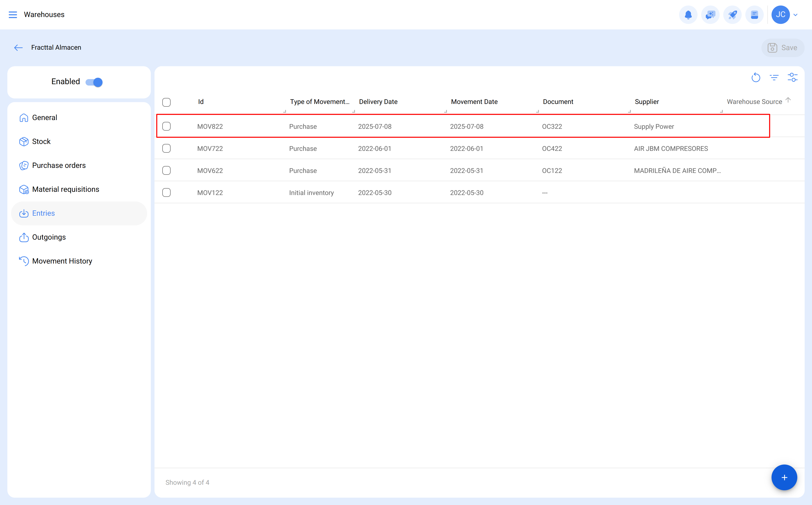Open Purchase orders section
The image size is (812, 505).
(x=79, y=165)
